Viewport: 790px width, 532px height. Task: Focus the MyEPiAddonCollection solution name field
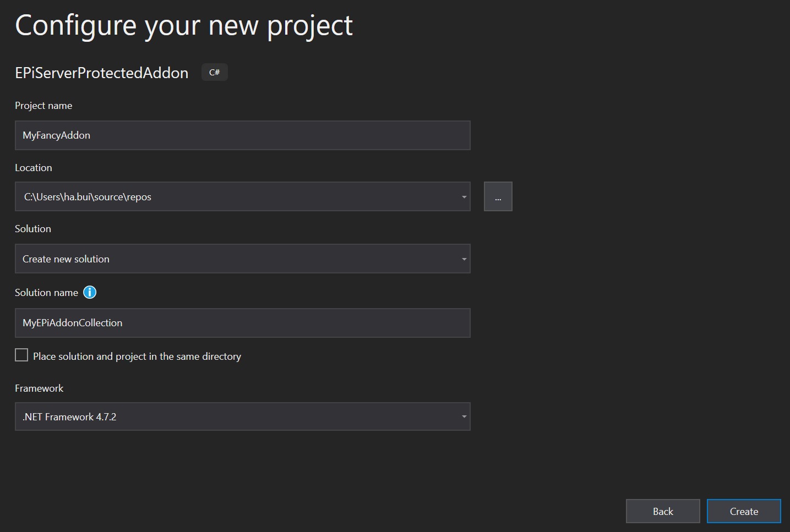coord(242,323)
